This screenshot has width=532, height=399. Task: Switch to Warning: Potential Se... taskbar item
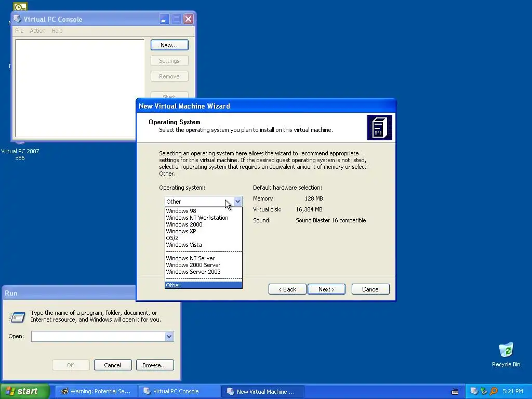tap(96, 391)
